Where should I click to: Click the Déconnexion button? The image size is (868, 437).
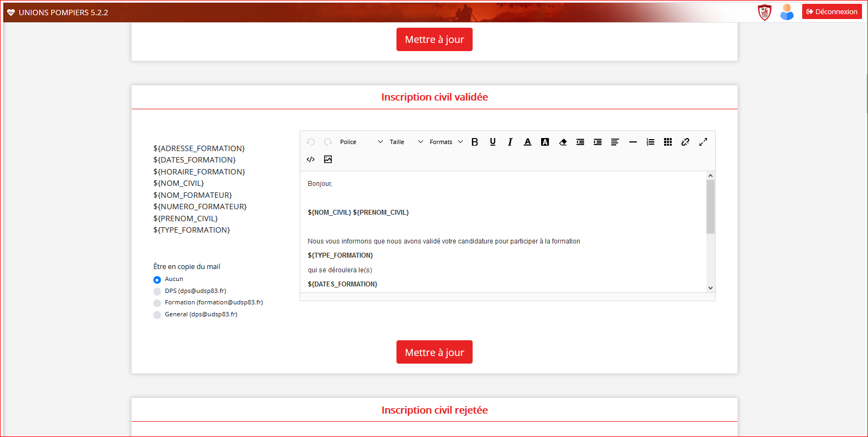click(832, 11)
